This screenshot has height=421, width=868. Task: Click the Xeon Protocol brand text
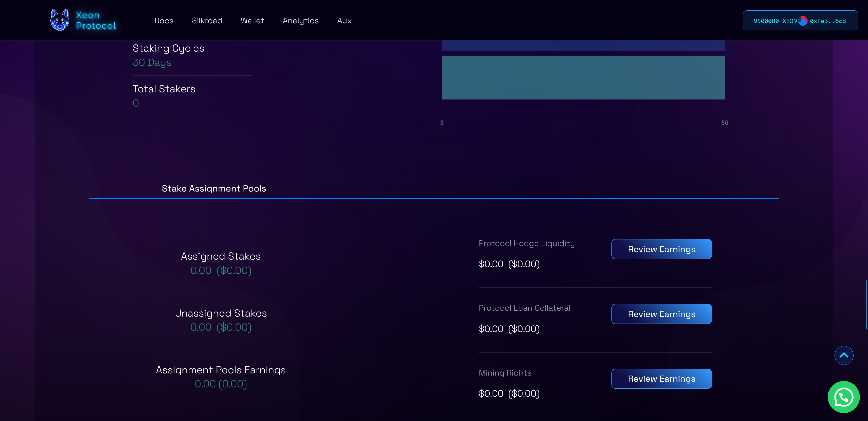(96, 21)
